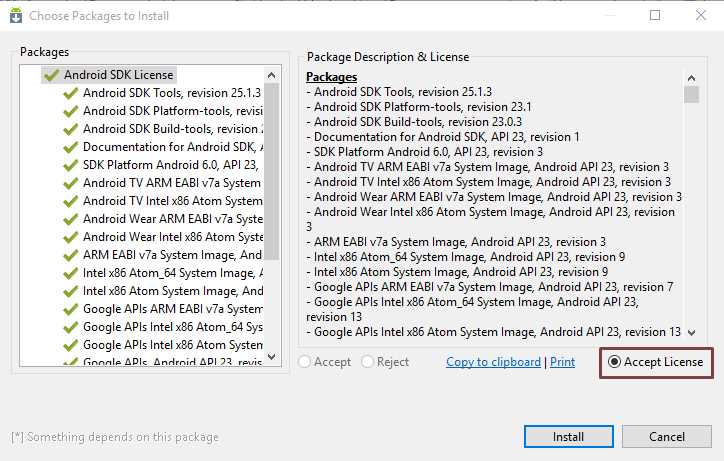Image resolution: width=724 pixels, height=461 pixels.
Task: Click checkmark icon beside Android TV Intel x86
Action: (70, 201)
